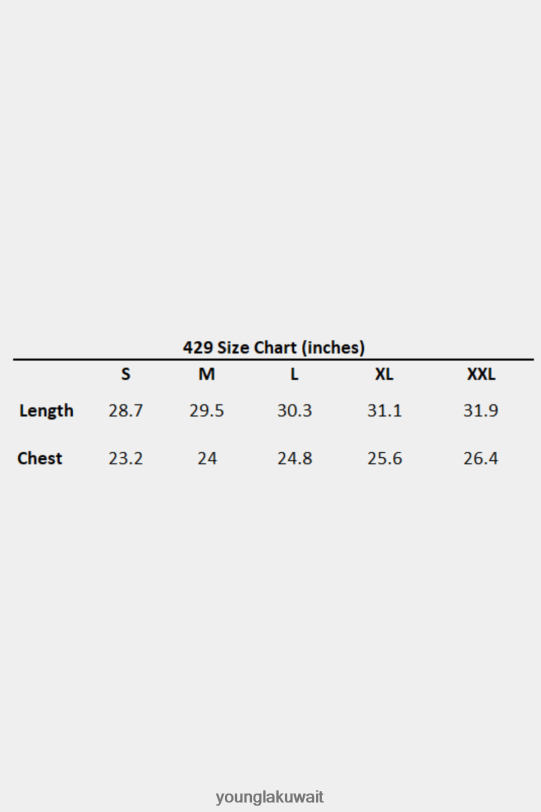Screen dimensions: 541x812
Task: Click the Chest row label
Action: tap(40, 458)
